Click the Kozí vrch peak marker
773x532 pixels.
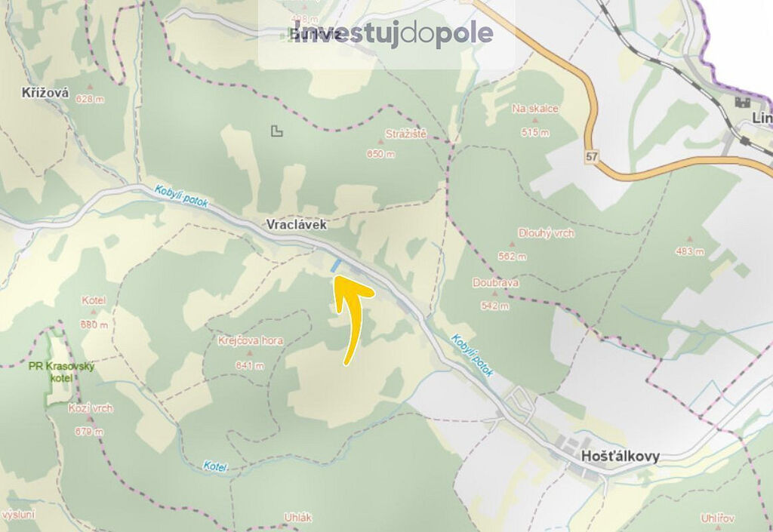(x=90, y=420)
